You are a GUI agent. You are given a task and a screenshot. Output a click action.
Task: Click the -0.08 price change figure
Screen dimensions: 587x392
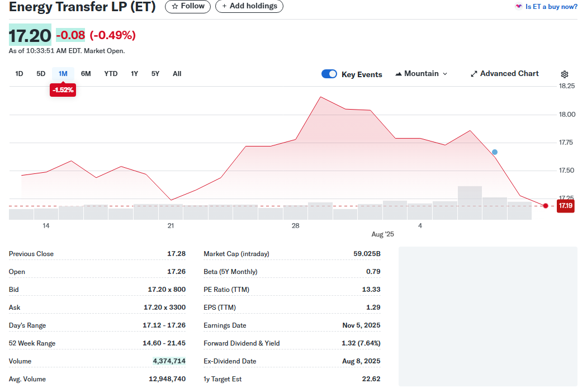tap(70, 35)
